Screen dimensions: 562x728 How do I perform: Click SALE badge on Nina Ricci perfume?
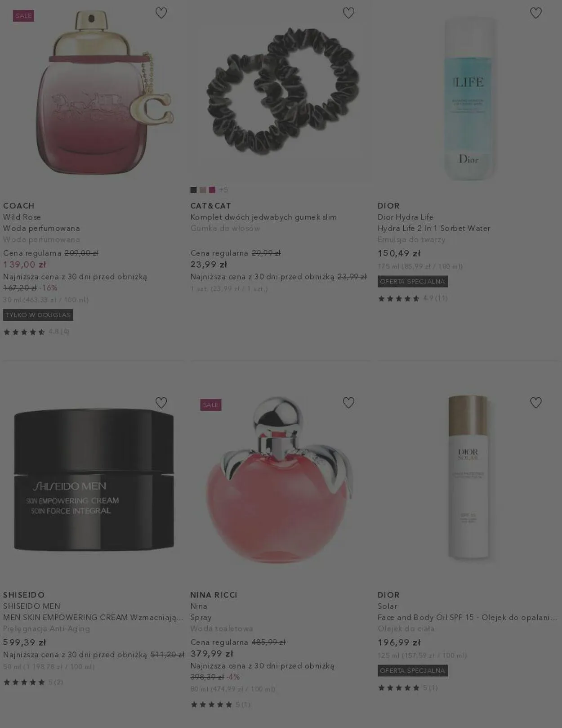click(211, 405)
